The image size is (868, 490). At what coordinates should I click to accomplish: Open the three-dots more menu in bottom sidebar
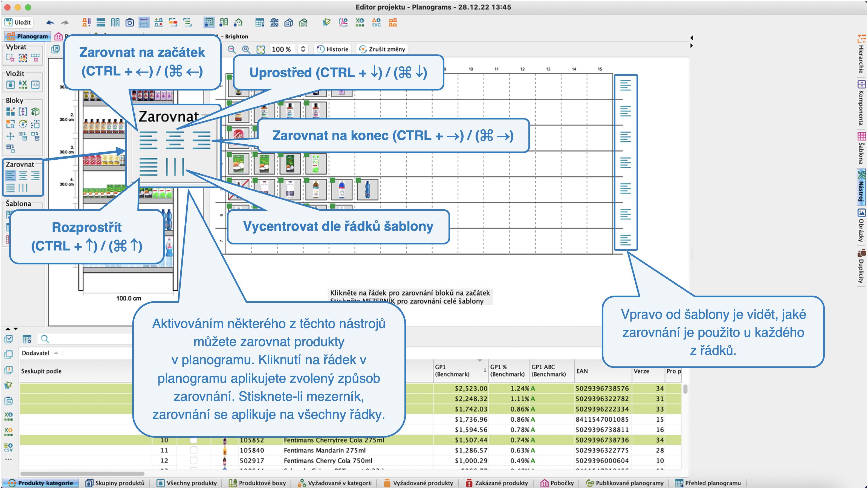click(8, 459)
